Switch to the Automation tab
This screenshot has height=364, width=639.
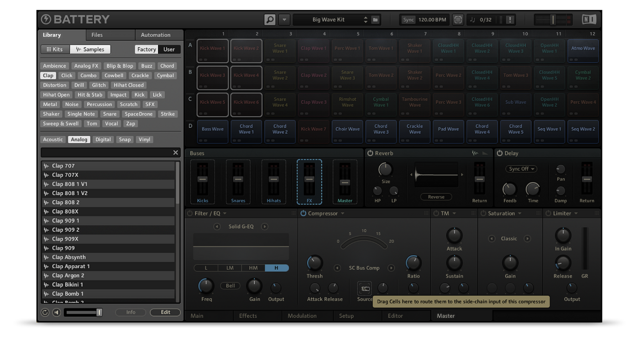tap(159, 35)
